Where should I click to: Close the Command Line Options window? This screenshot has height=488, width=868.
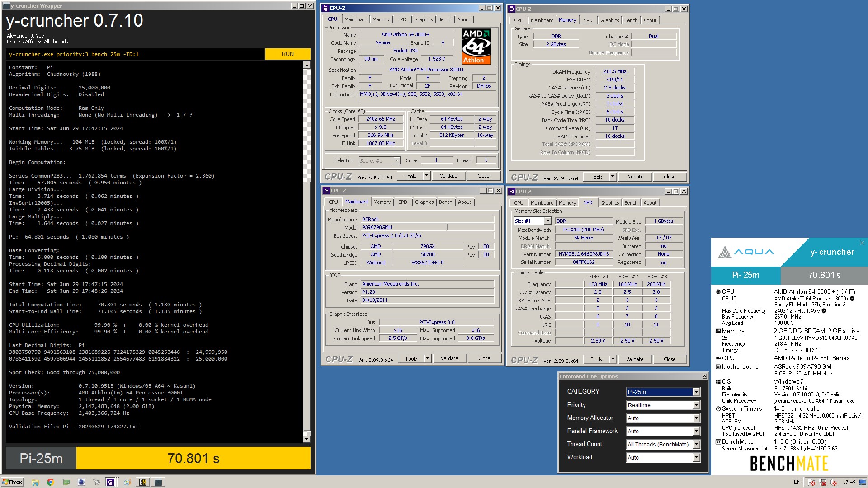(704, 376)
